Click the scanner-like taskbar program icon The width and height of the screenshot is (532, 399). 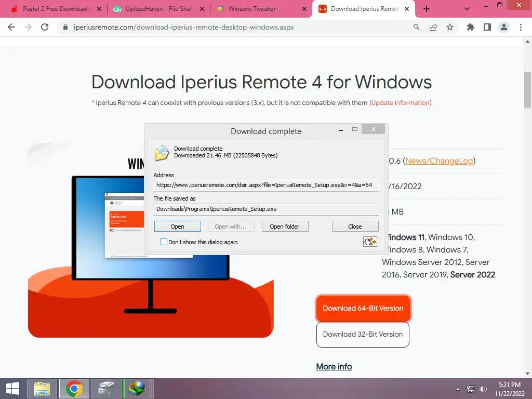coord(106,389)
